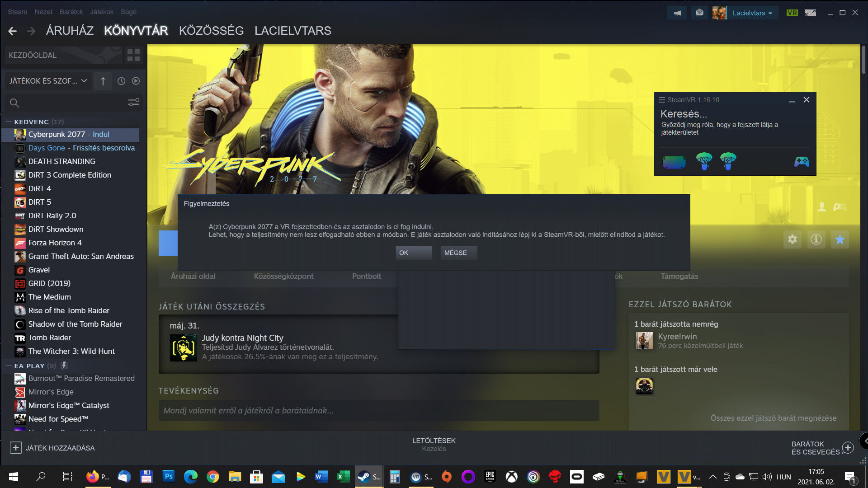Open friends chat plus icon
868x488 pixels.
(x=848, y=448)
